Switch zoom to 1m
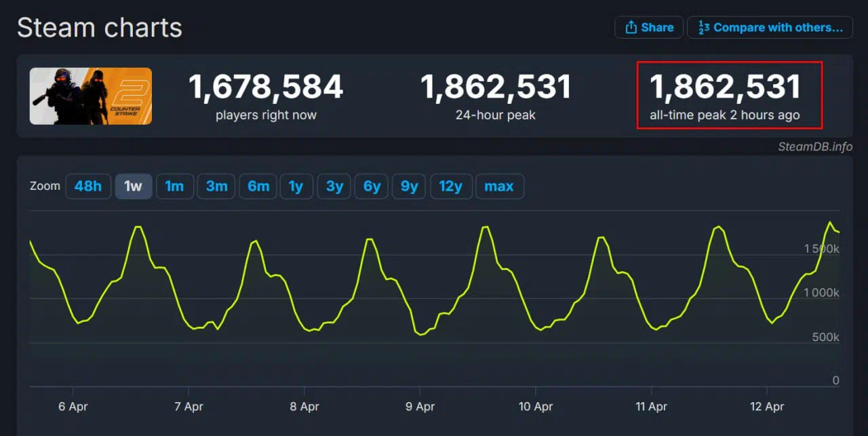868x436 pixels. click(175, 186)
